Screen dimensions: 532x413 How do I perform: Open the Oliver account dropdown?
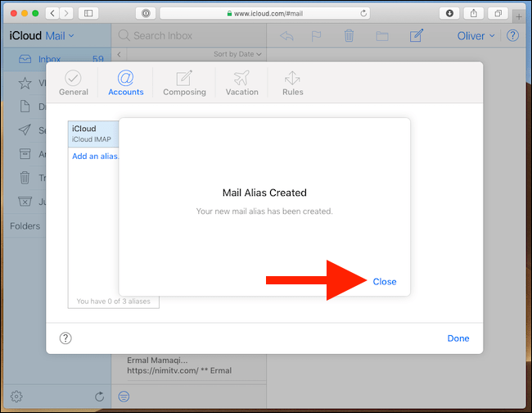point(475,35)
